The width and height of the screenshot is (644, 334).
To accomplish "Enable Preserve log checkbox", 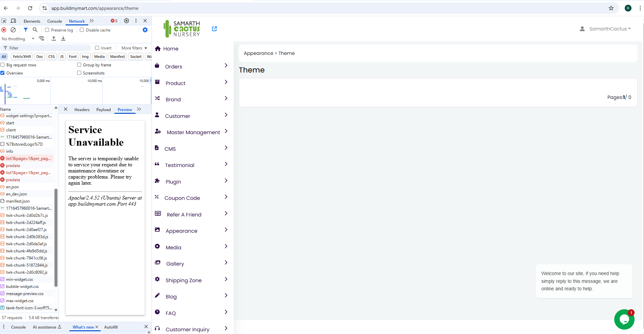I will [x=47, y=30].
